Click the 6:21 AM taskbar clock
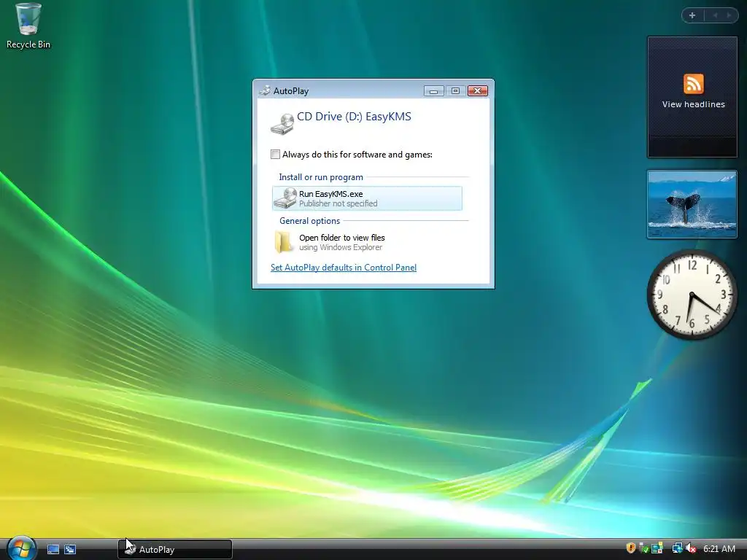 (719, 549)
